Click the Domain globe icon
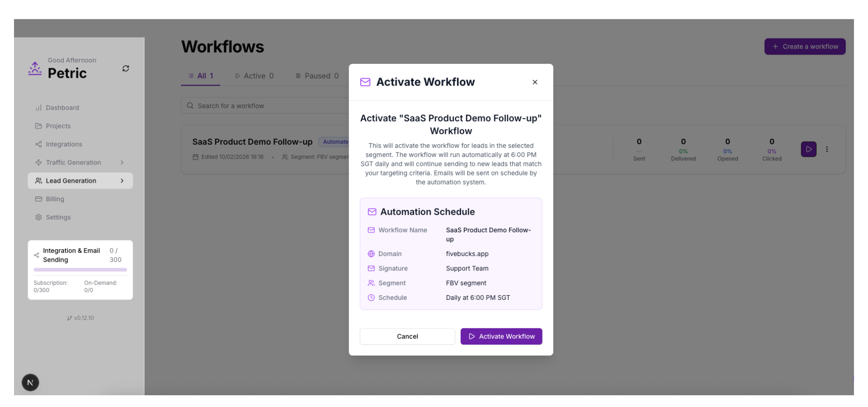This screenshot has width=868, height=407. (x=371, y=254)
